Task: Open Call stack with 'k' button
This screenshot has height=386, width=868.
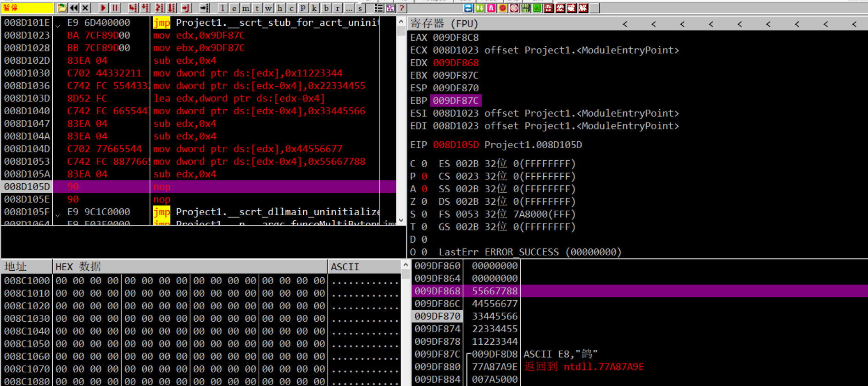Action: (314, 8)
